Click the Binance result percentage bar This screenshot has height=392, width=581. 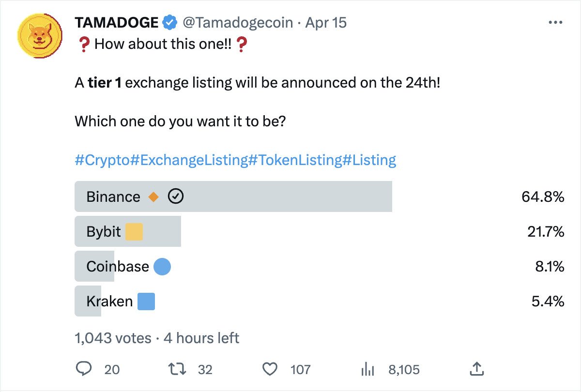pyautogui.click(x=290, y=196)
